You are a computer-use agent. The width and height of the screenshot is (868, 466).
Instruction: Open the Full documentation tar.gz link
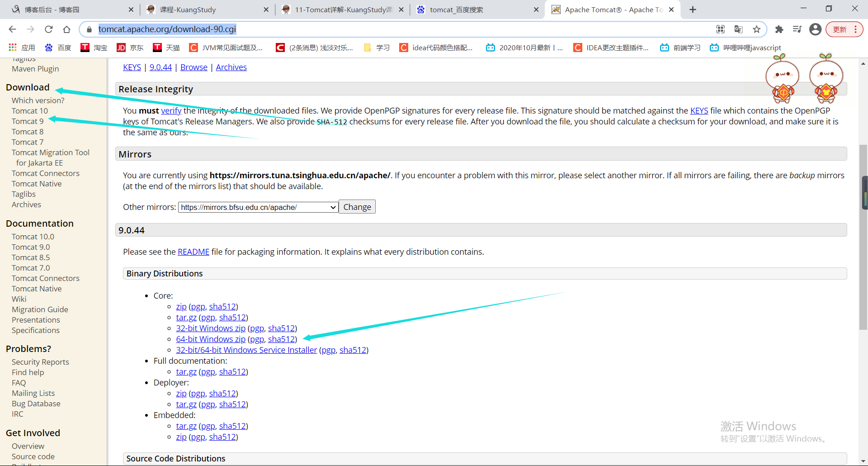186,372
